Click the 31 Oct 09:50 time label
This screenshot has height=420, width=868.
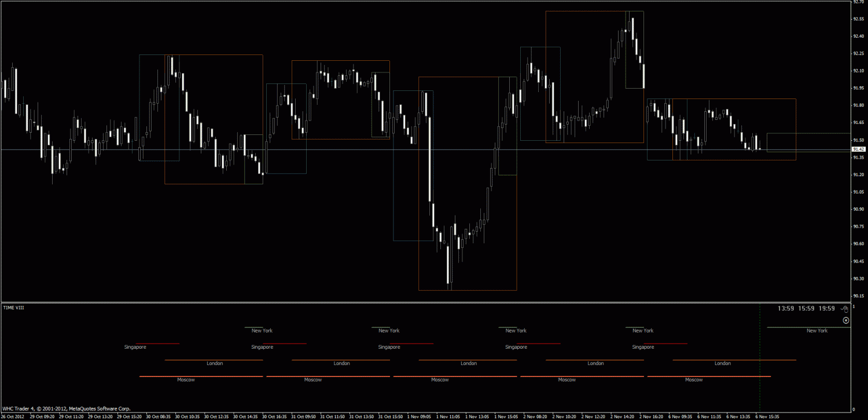pos(303,417)
